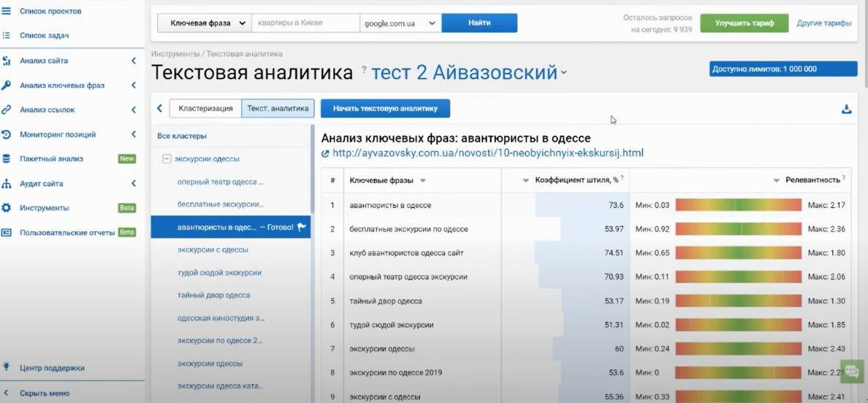Click the custom reports icon
Viewport: 868px width, 403px height.
tap(6, 233)
